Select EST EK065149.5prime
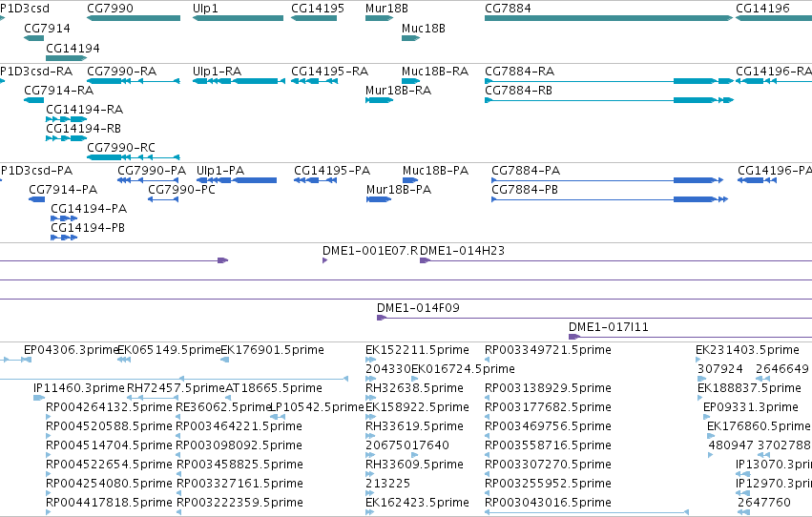This screenshot has height=517, width=812. (169, 350)
